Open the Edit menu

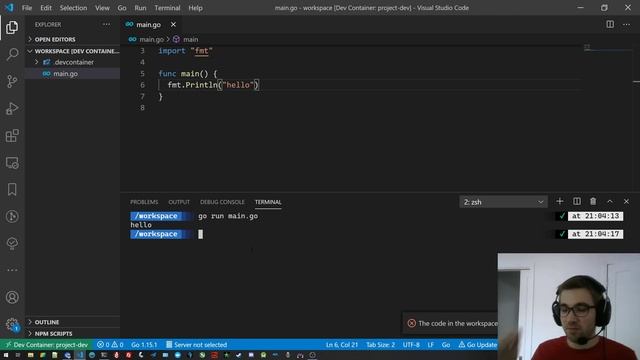(46, 8)
